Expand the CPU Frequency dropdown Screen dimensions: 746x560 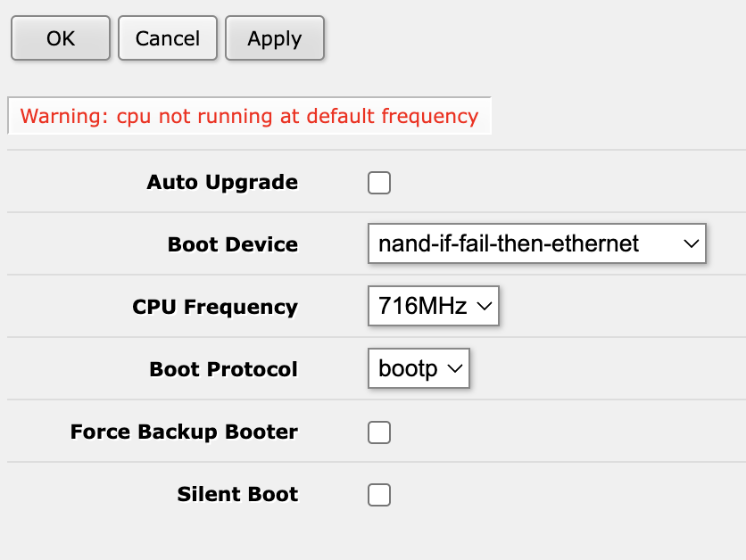click(x=433, y=307)
